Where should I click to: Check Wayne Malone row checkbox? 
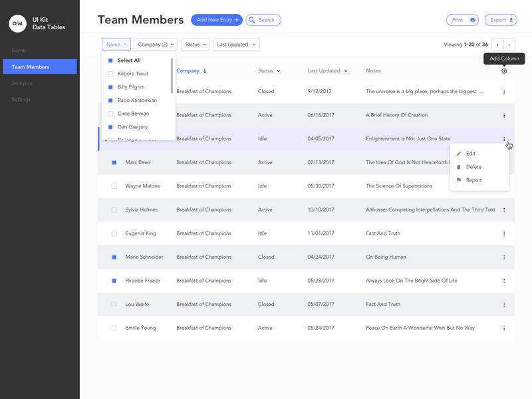[x=114, y=186]
